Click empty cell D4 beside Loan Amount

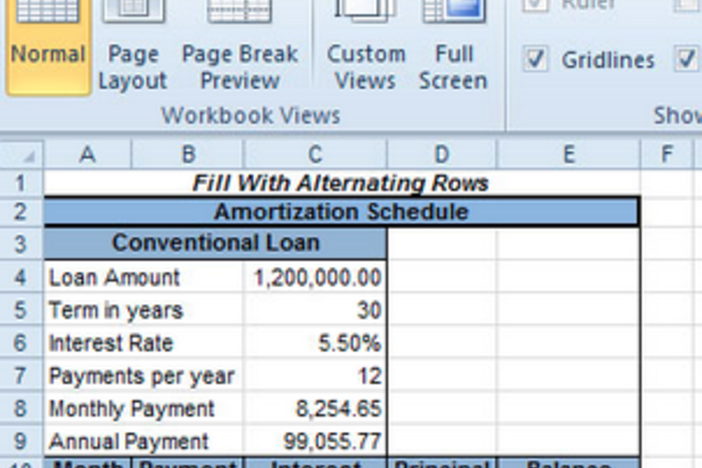[441, 277]
